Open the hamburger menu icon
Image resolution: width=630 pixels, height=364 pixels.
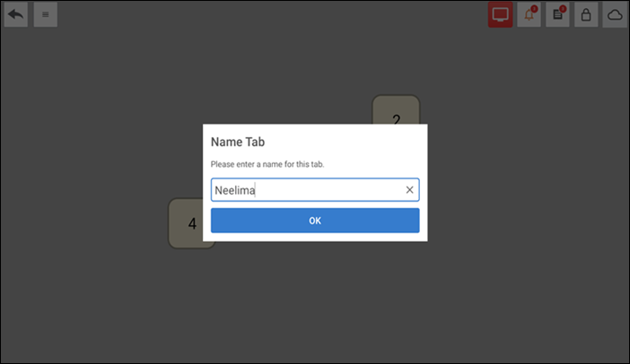pyautogui.click(x=46, y=15)
